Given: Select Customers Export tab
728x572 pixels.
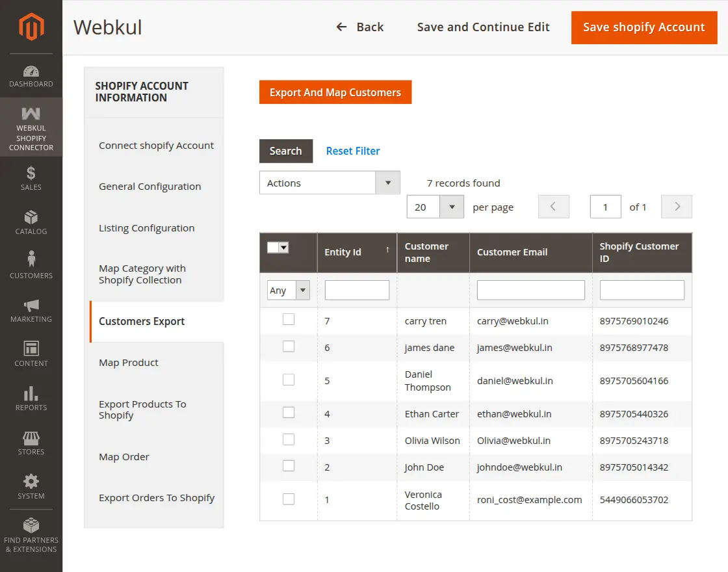Looking at the screenshot, I should 157,321.
